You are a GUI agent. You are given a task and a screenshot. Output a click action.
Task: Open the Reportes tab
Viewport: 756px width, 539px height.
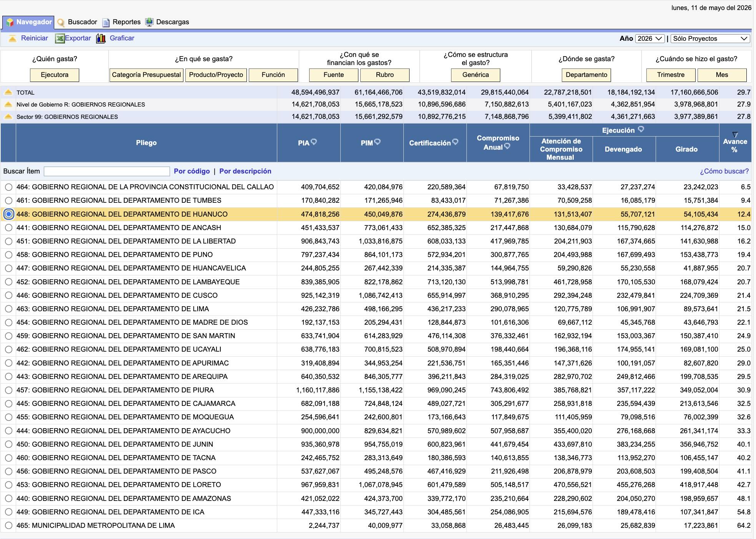(x=127, y=22)
